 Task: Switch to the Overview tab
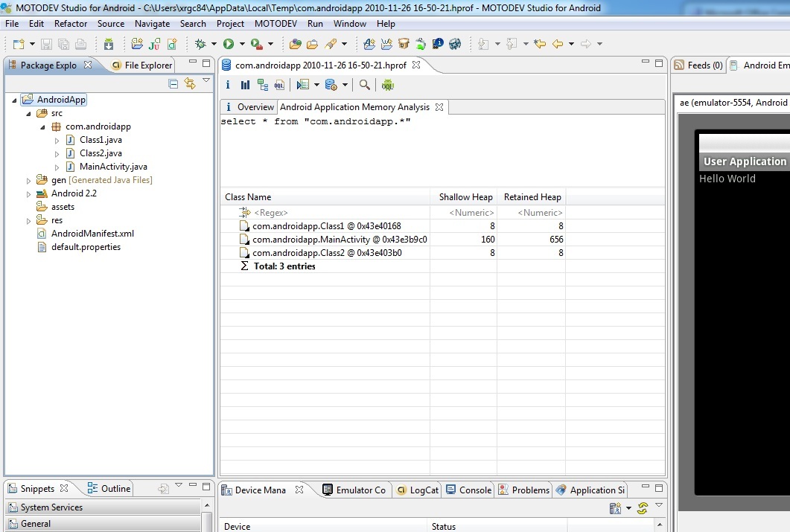pos(249,106)
